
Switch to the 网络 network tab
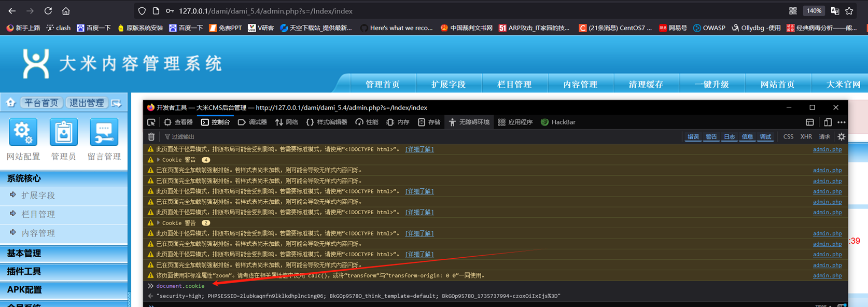click(x=287, y=122)
